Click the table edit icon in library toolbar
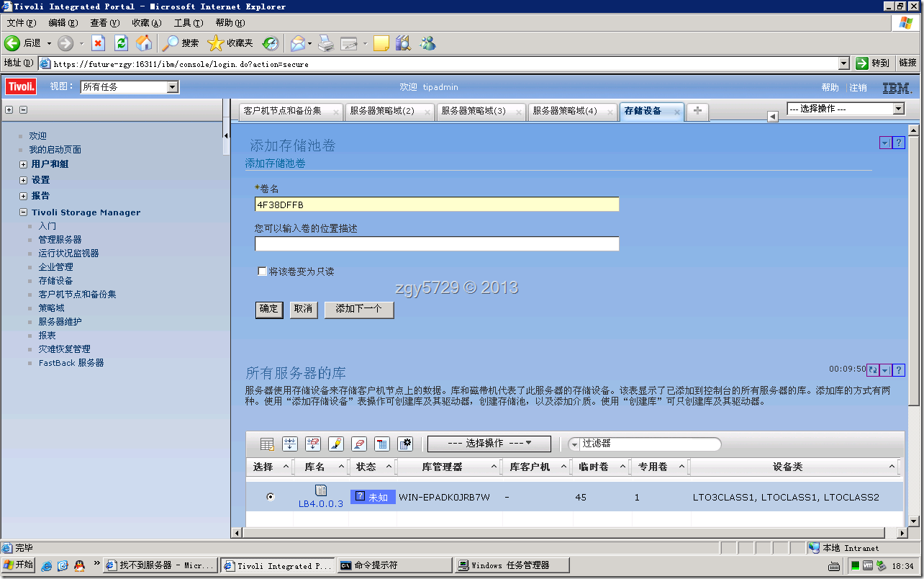The height and width of the screenshot is (579, 924). [267, 444]
